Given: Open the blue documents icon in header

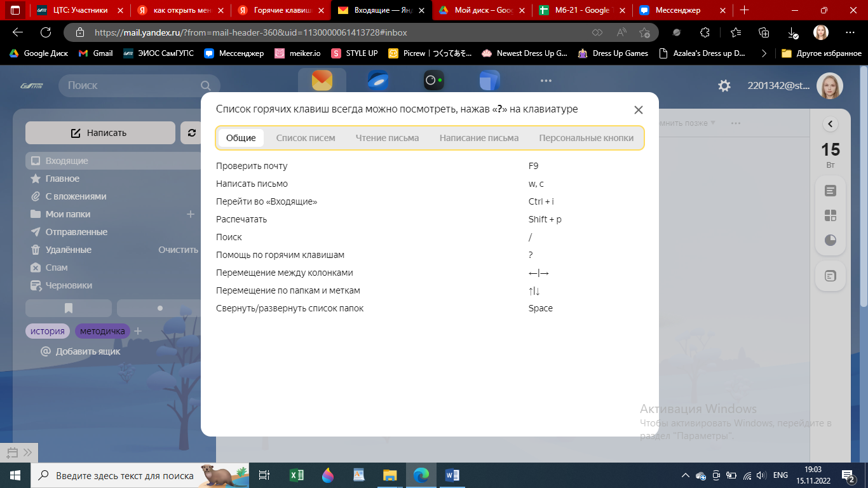Looking at the screenshot, I should click(x=490, y=81).
